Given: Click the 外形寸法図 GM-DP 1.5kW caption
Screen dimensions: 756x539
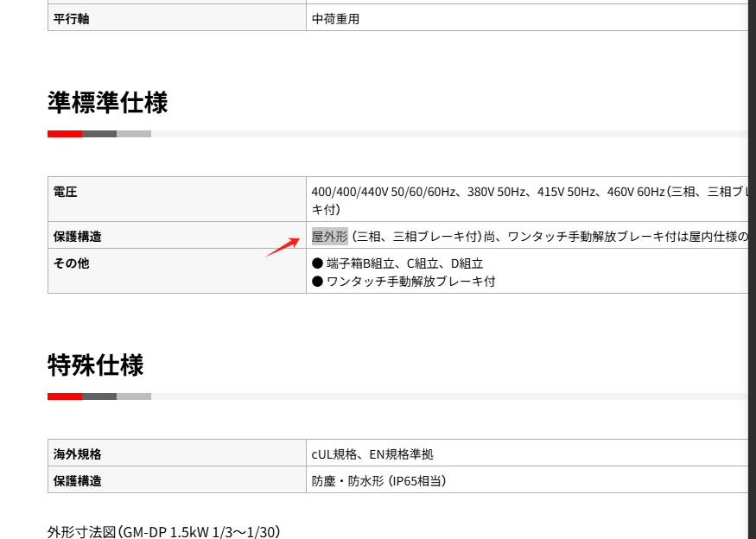Looking at the screenshot, I should click(x=163, y=531).
